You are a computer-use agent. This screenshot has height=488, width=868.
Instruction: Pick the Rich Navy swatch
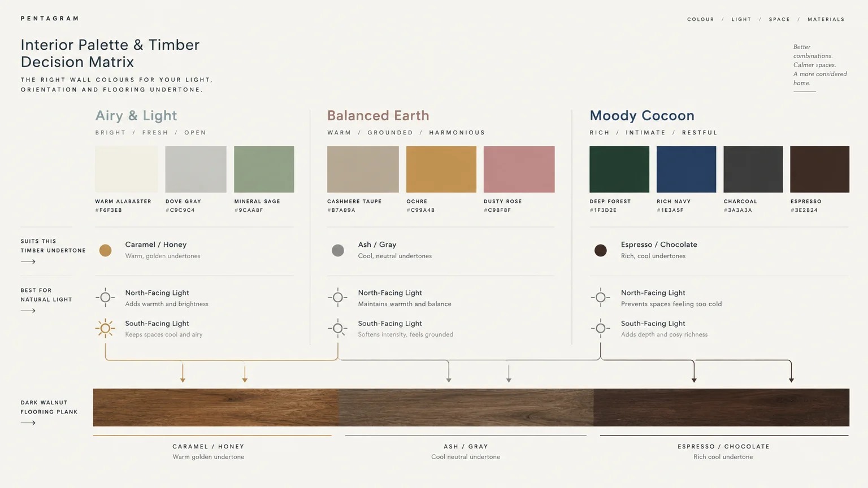(686, 169)
